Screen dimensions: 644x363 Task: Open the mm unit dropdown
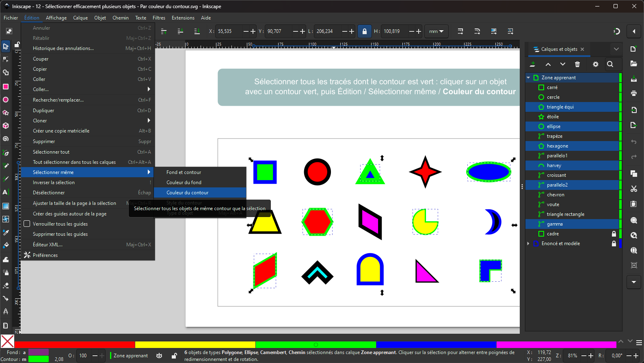(436, 31)
